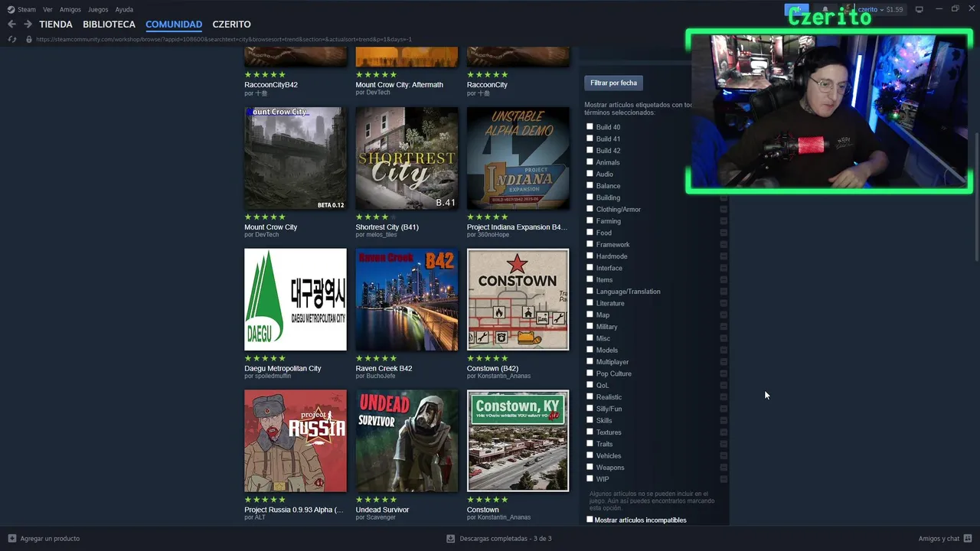The image size is (980, 551).
Task: Click the plus icon for Agregar un producto
Action: point(11,539)
